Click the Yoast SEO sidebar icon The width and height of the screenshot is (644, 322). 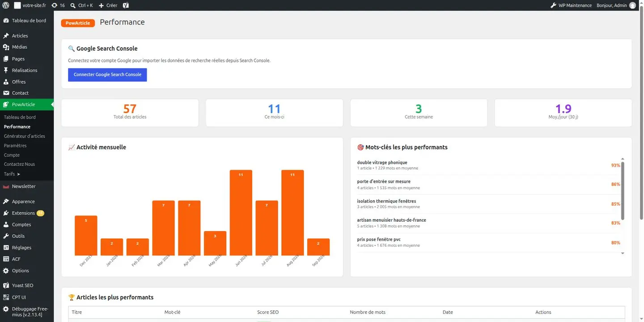tap(6, 285)
